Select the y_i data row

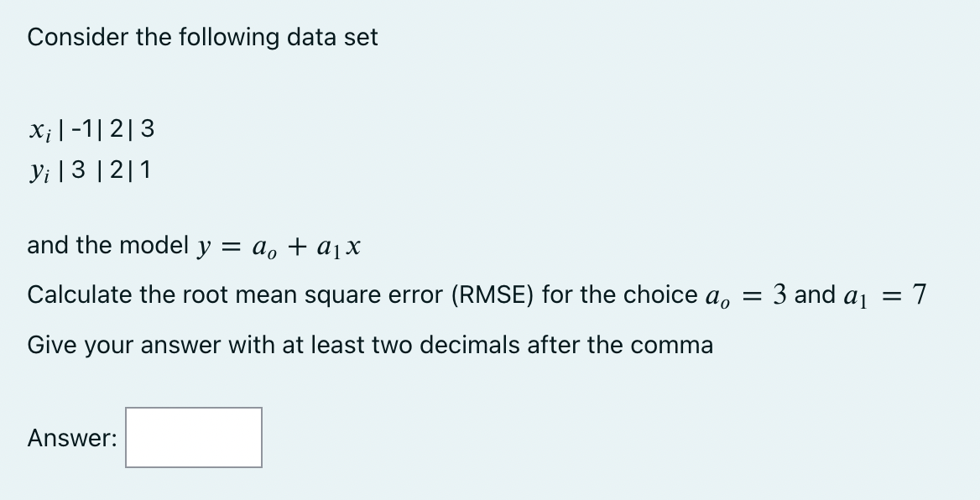88,169
